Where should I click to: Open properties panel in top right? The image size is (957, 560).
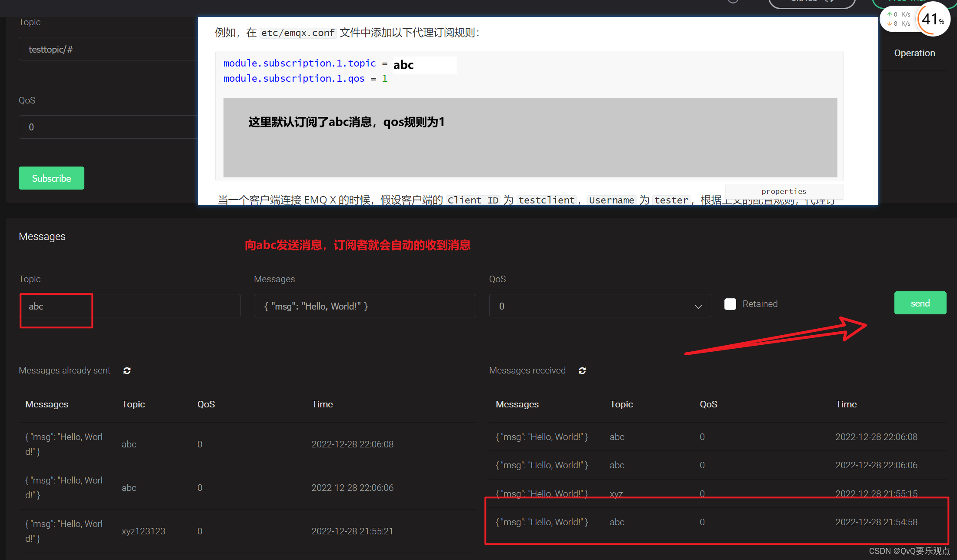click(x=783, y=191)
